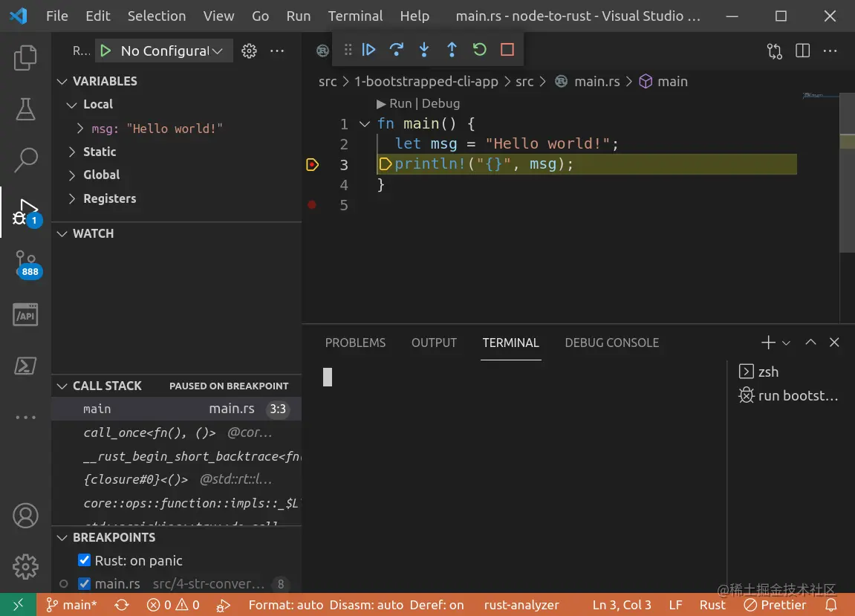Split the editor right
This screenshot has height=616, width=855.
click(803, 51)
